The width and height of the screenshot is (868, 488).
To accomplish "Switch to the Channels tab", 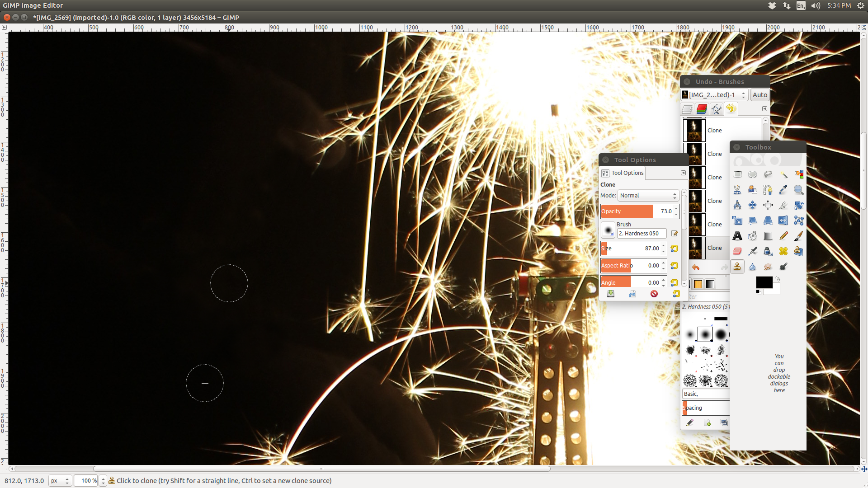I will pos(702,109).
